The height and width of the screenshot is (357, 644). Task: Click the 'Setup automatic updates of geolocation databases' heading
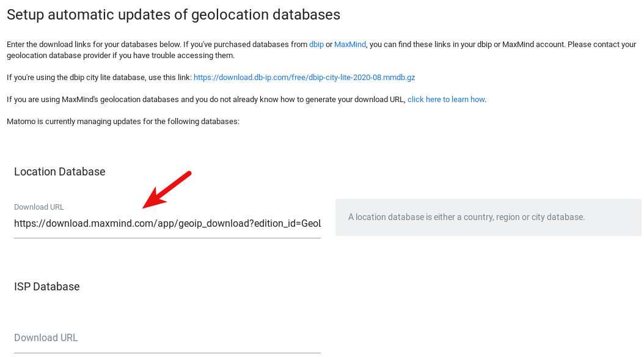tap(173, 15)
